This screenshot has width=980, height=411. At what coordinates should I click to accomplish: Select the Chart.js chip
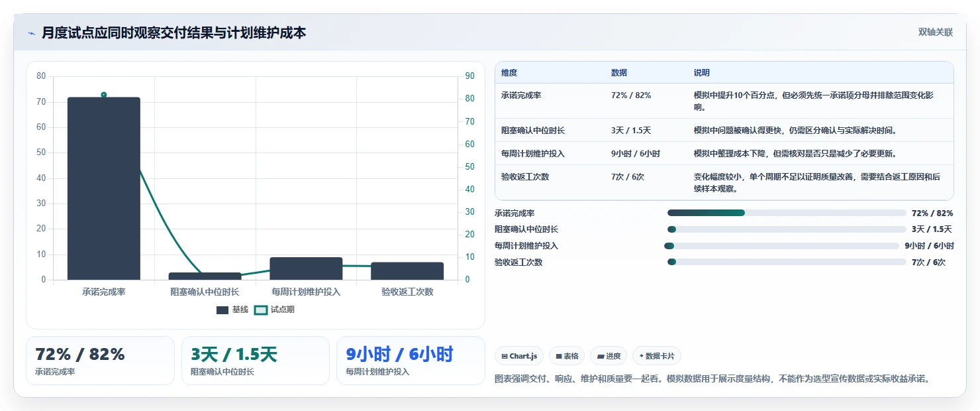pos(519,356)
